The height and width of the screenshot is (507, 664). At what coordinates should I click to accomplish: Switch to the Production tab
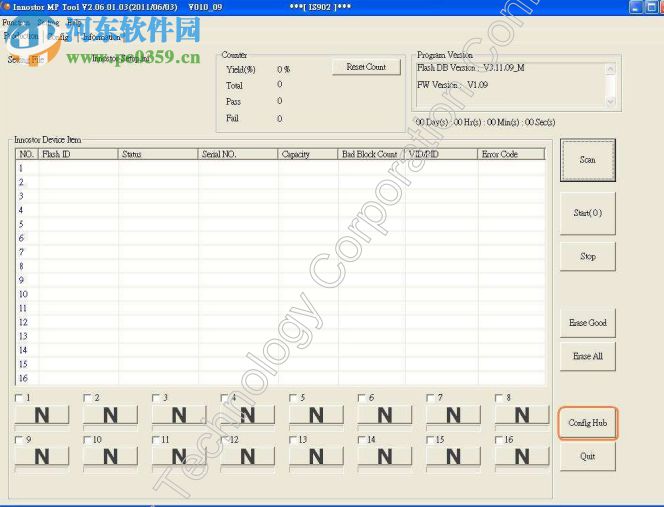[21, 37]
